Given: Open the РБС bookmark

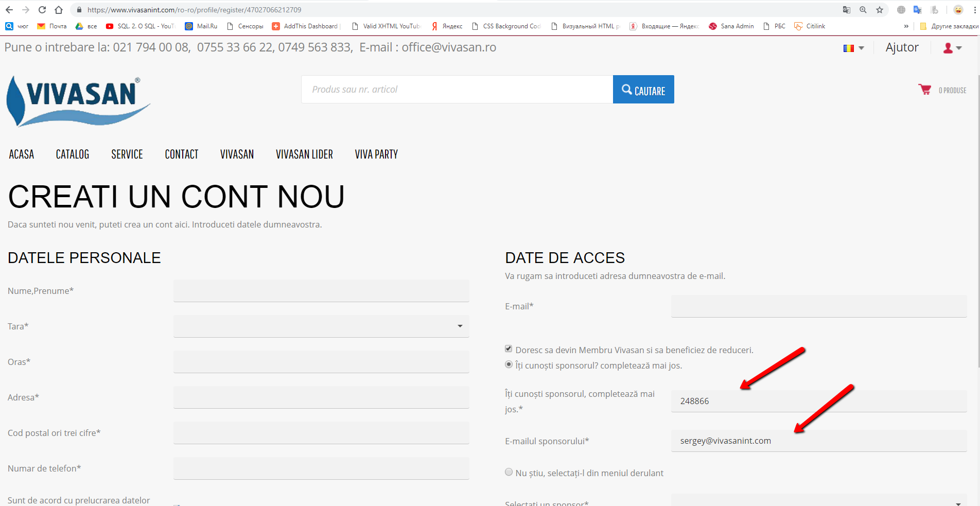Looking at the screenshot, I should coord(775,26).
